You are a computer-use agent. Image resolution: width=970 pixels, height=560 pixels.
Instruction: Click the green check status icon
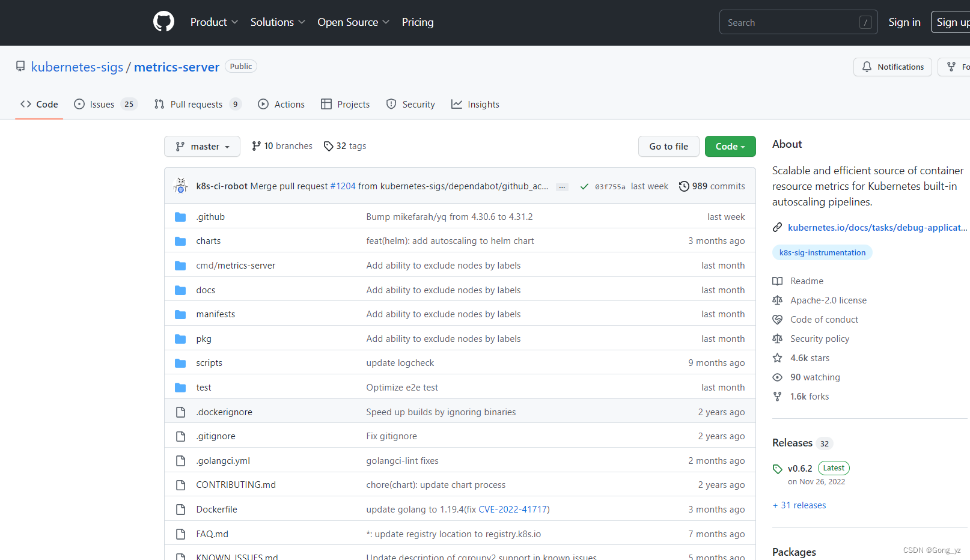pyautogui.click(x=584, y=186)
